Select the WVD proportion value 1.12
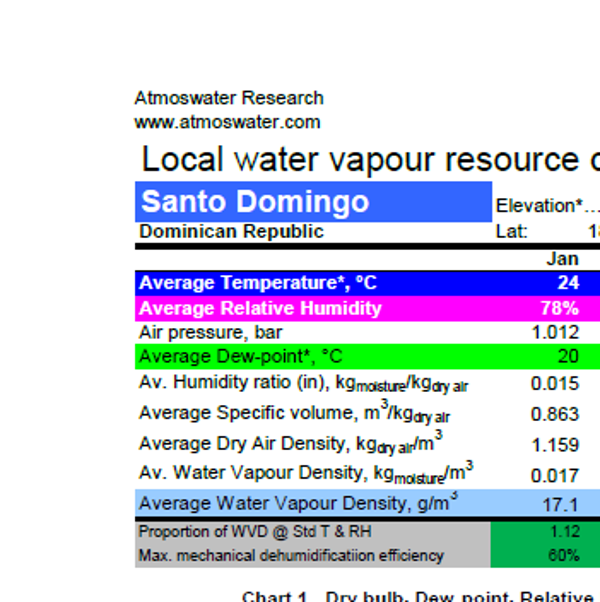Screen dimensions: 600x602 (565, 532)
